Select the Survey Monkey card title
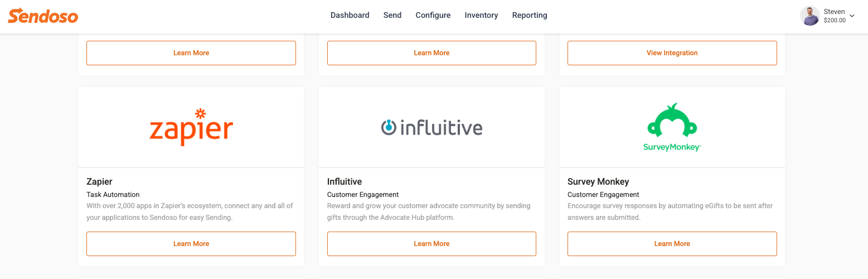This screenshot has height=279, width=868. click(598, 181)
